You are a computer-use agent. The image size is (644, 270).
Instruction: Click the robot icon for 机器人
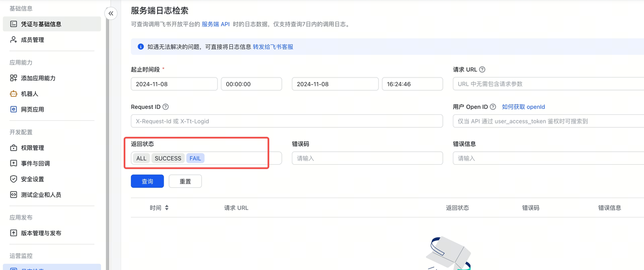coord(14,94)
